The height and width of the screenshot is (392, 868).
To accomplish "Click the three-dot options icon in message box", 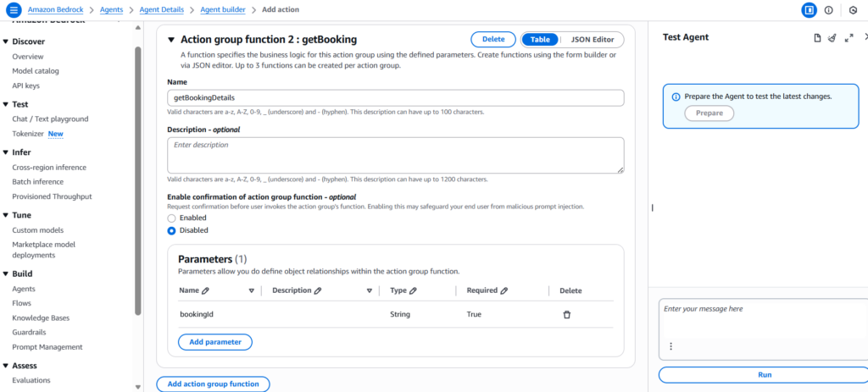I will (x=671, y=346).
